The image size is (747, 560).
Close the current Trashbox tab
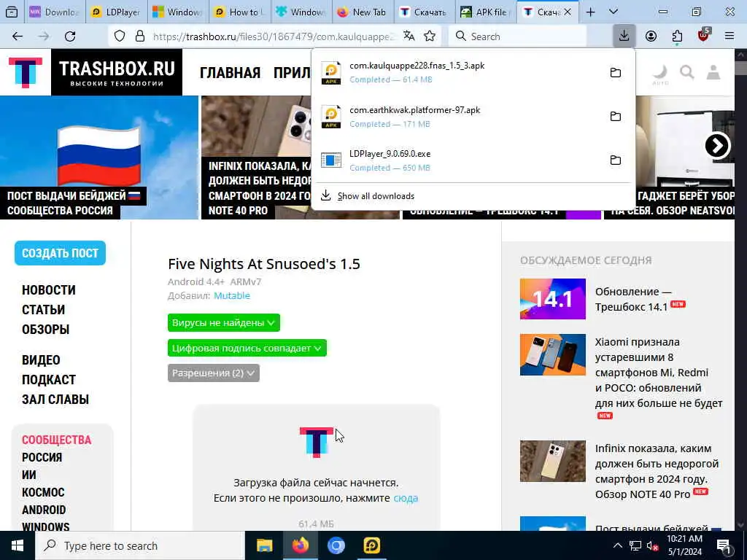tap(568, 12)
